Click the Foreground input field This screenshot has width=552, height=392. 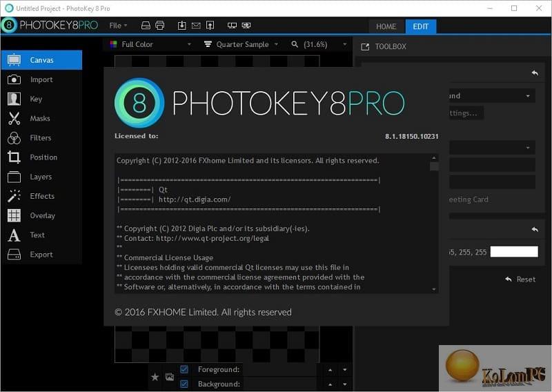pos(281,369)
